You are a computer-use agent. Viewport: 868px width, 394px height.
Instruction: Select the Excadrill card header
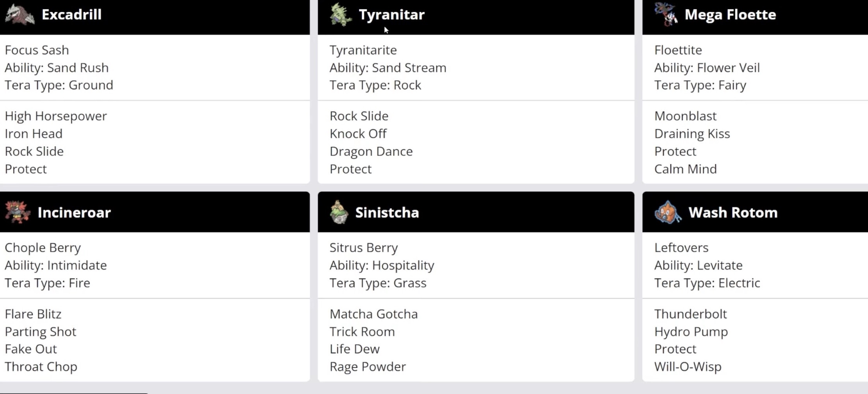[154, 14]
